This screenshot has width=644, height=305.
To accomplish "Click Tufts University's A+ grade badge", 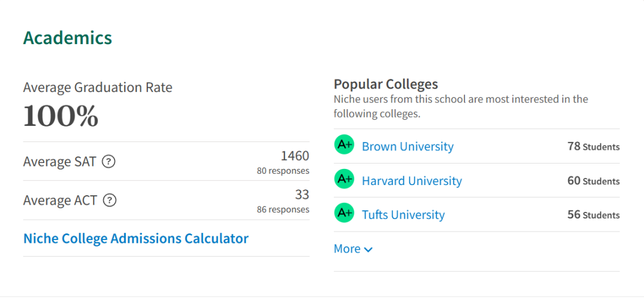I will pos(344,213).
